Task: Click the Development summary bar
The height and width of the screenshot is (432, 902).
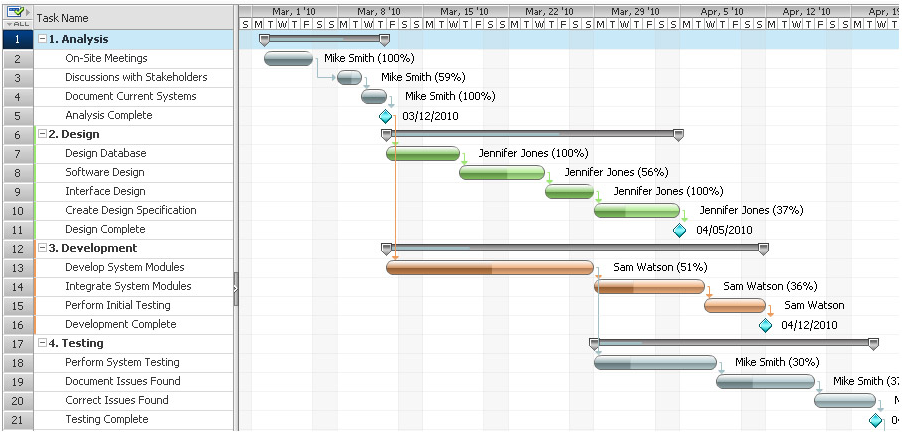Action: (x=575, y=247)
